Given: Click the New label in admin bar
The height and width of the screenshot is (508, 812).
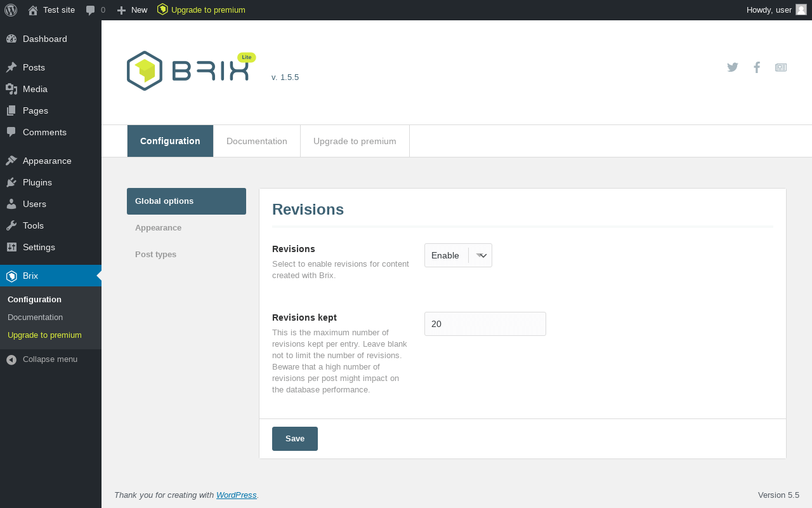Looking at the screenshot, I should tap(139, 10).
